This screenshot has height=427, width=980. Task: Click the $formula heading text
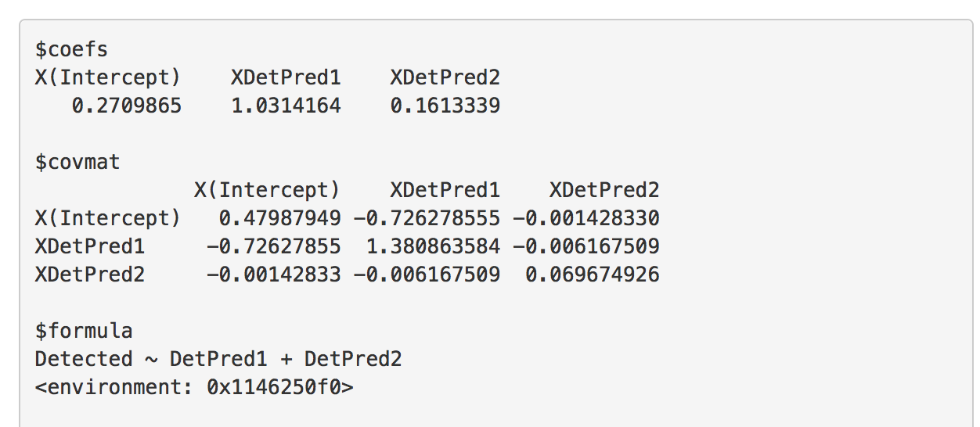point(84,331)
